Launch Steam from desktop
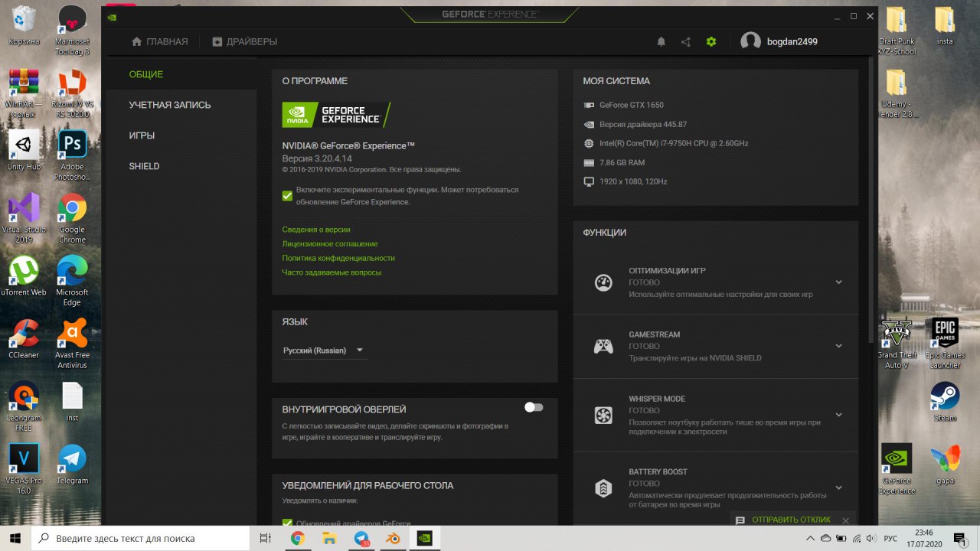 pyautogui.click(x=945, y=402)
